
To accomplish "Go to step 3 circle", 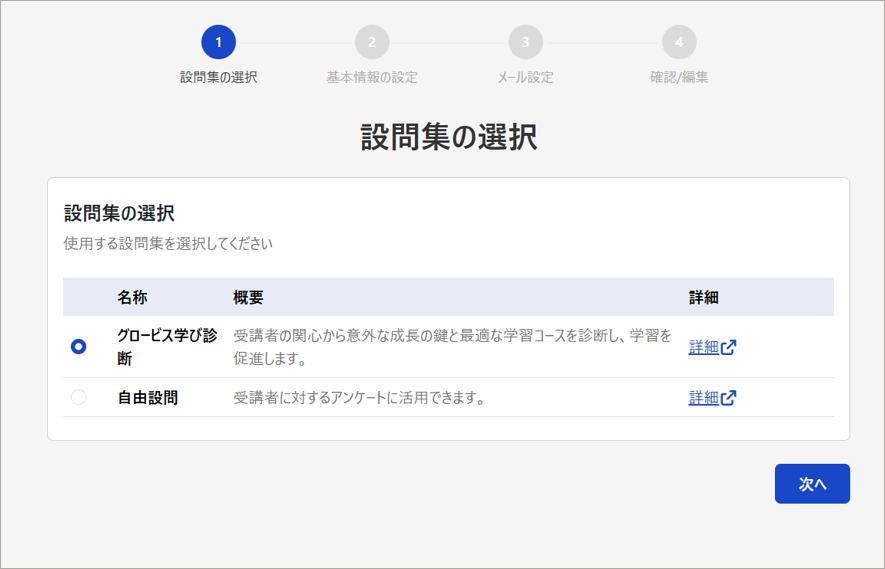I will 525,42.
